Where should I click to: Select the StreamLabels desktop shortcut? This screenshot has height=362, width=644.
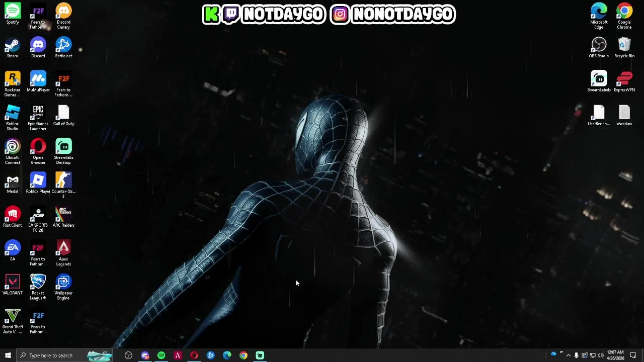(x=599, y=81)
